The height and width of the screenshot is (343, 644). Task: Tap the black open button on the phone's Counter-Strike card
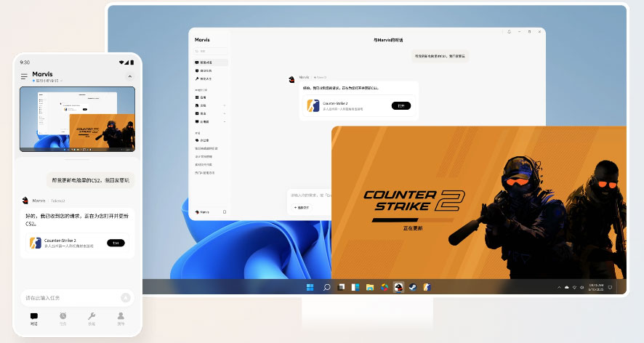point(116,243)
